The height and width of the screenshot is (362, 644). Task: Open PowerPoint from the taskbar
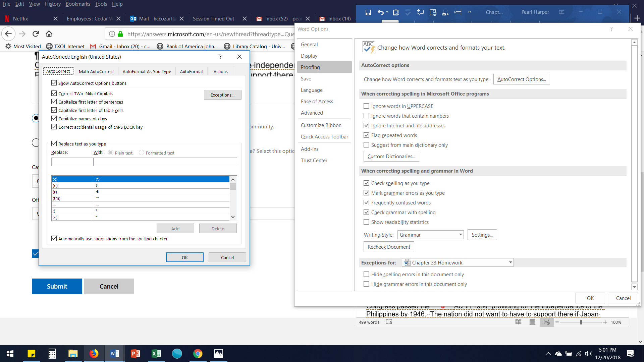click(136, 354)
